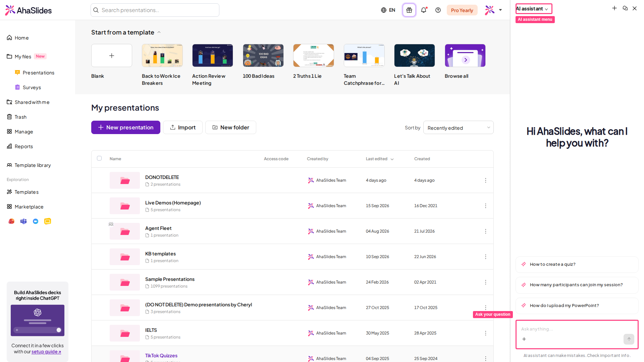Image resolution: width=644 pixels, height=362 pixels.
Task: Open the 100 Bad Ideas template
Action: [263, 56]
